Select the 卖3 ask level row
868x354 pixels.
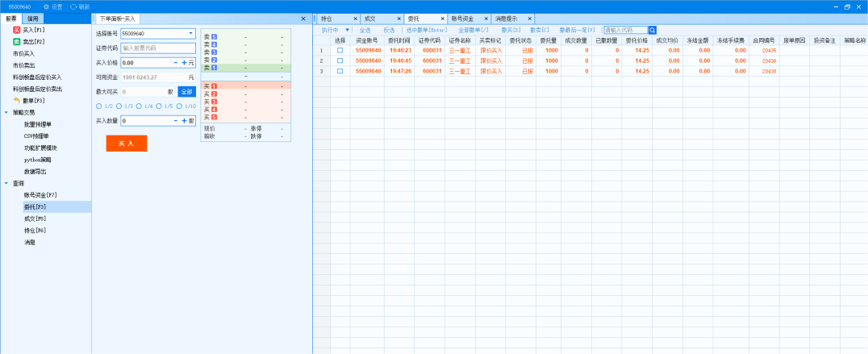click(x=245, y=52)
